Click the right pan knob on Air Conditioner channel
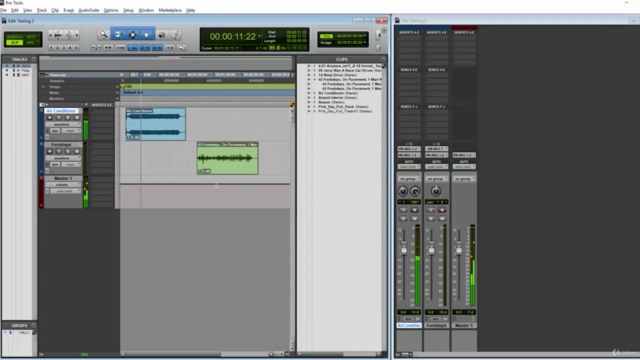 pos(415,191)
